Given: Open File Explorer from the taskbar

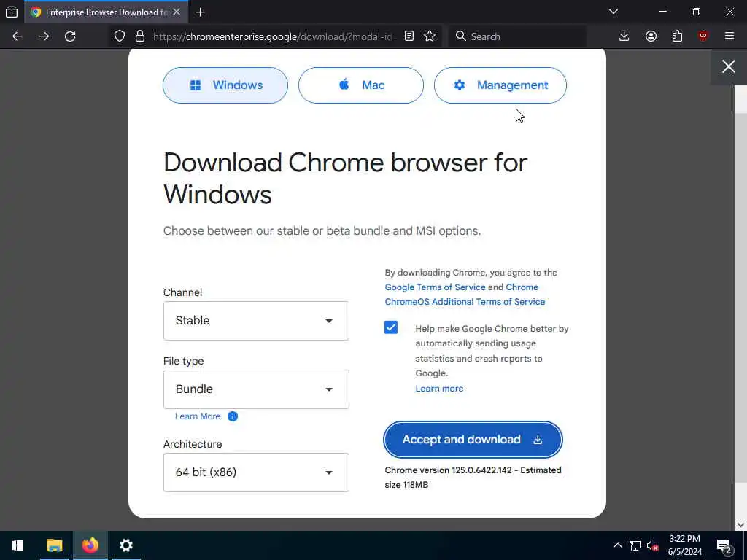Looking at the screenshot, I should (x=54, y=545).
